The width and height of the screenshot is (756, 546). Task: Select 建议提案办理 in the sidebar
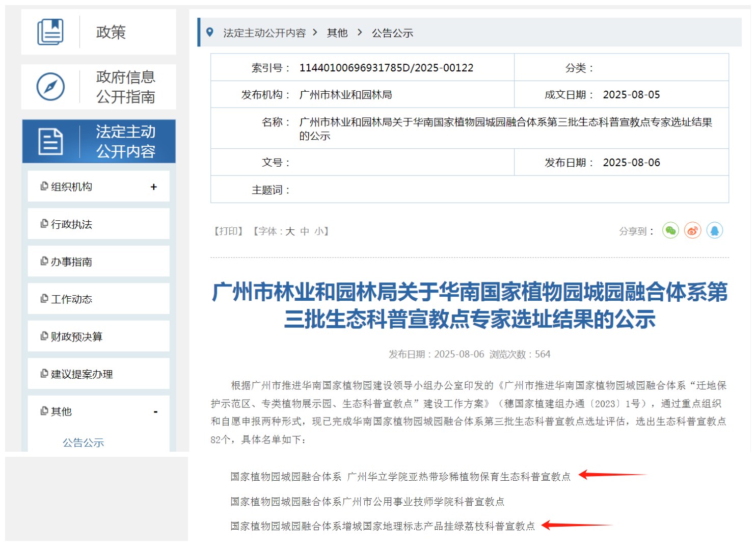82,374
